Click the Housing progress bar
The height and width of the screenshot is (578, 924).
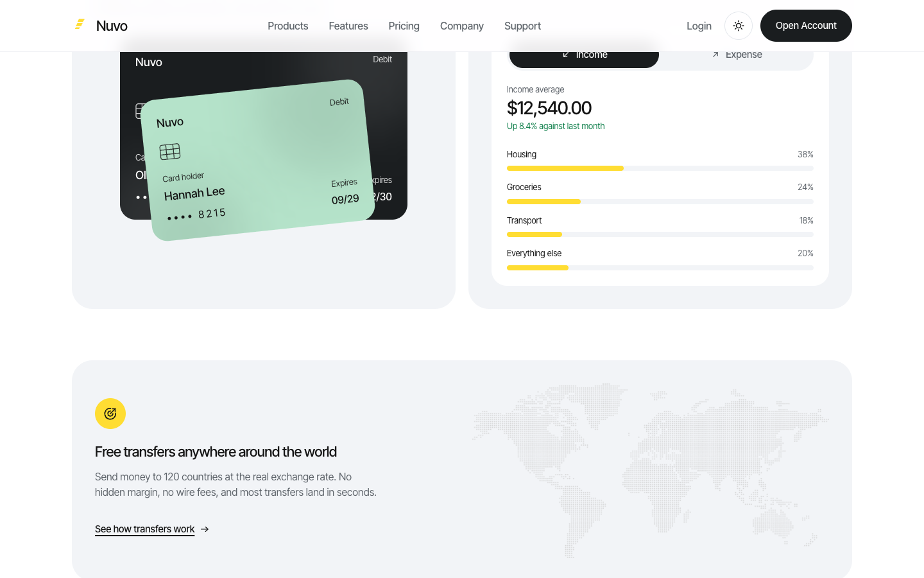660,168
